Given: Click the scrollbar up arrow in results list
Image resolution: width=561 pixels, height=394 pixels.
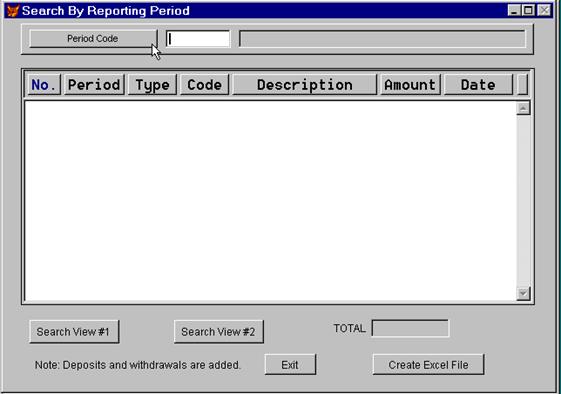Looking at the screenshot, I should (x=523, y=108).
